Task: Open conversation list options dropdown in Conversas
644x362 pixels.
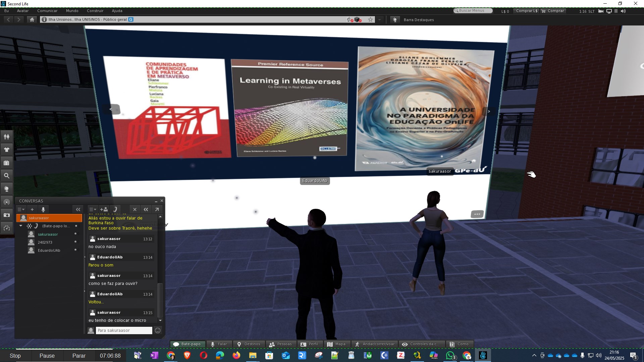Action: coord(21,209)
